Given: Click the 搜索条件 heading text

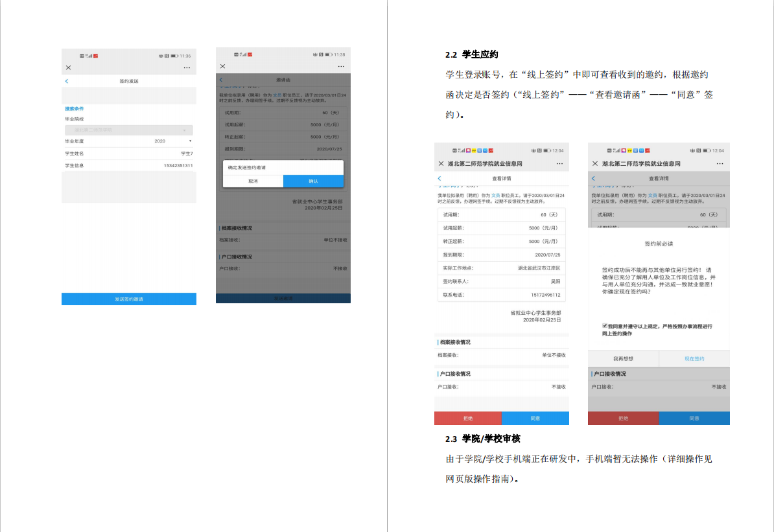Looking at the screenshot, I should click(75, 109).
